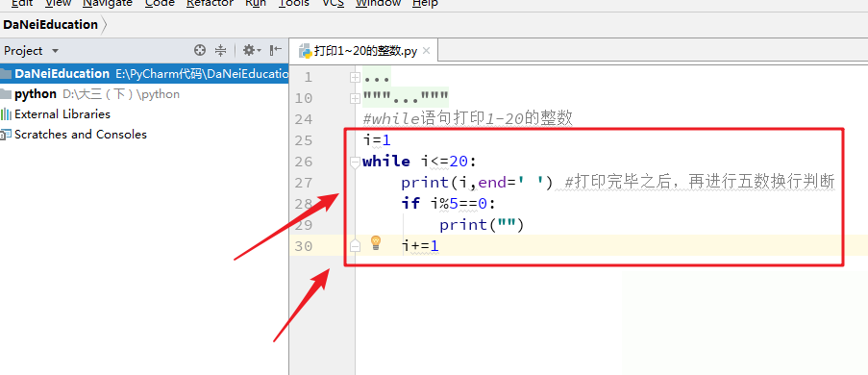This screenshot has height=375, width=868.
Task: Close the 打印1~20的整数.py tab
Action: (x=426, y=51)
